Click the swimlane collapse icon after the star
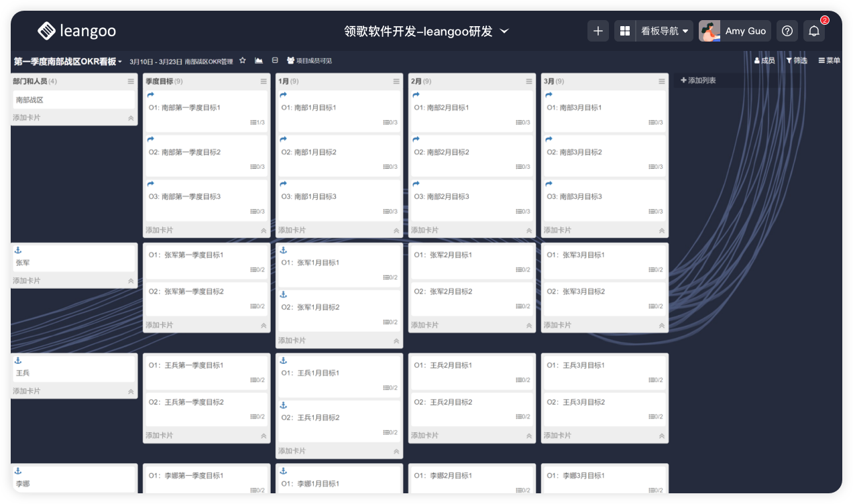This screenshot has width=853, height=504. click(275, 61)
